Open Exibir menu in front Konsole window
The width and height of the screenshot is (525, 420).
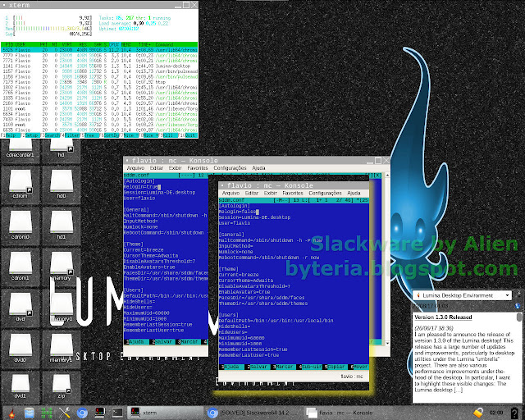[270, 194]
